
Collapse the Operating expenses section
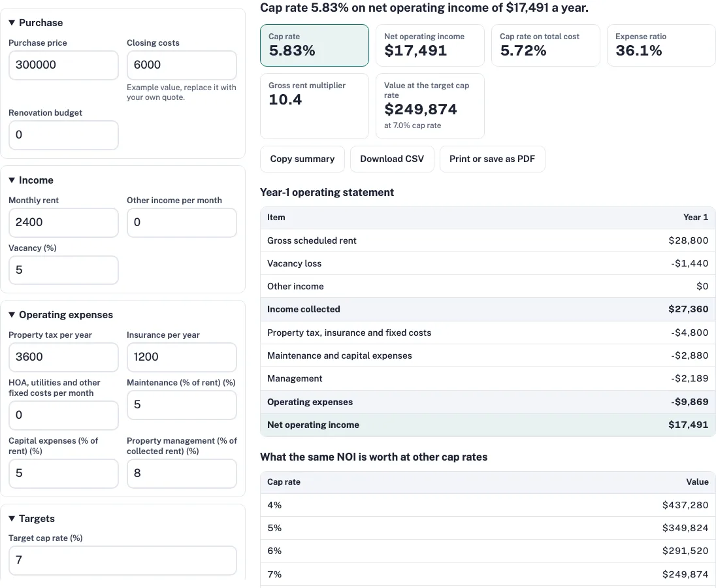point(61,315)
